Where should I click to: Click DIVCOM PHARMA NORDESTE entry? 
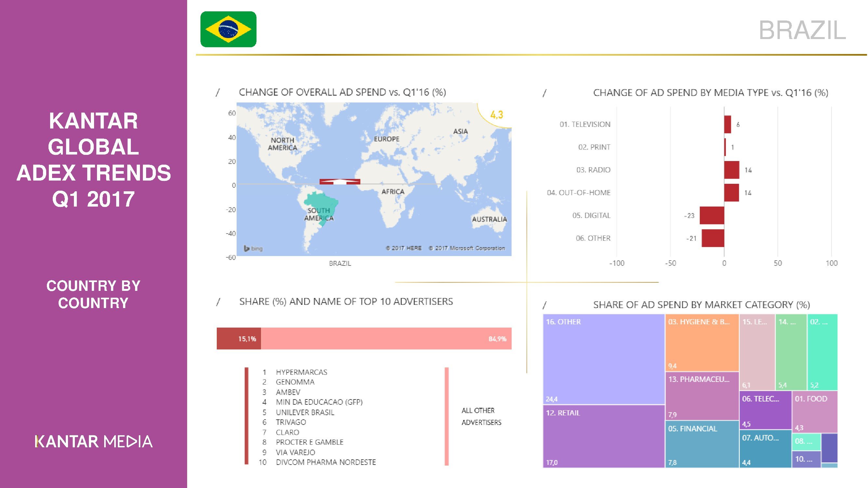click(x=325, y=462)
